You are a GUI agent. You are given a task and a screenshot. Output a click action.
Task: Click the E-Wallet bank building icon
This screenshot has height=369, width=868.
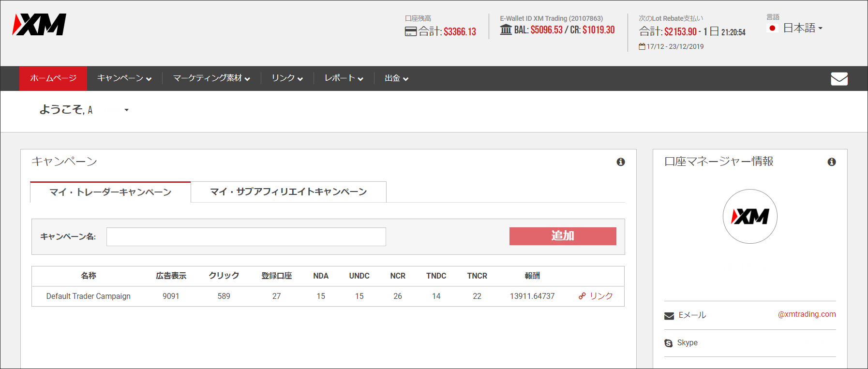506,30
